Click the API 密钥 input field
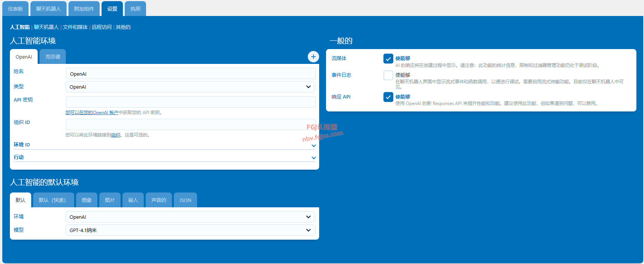Image resolution: width=644 pixels, height=264 pixels. point(190,102)
